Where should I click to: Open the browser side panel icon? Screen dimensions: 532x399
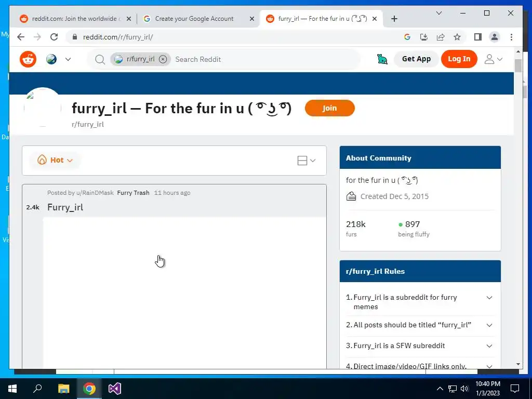coord(478,37)
